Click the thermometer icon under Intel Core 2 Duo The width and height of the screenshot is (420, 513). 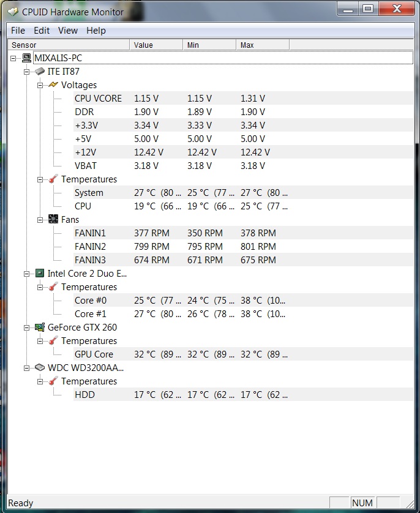tap(53, 286)
